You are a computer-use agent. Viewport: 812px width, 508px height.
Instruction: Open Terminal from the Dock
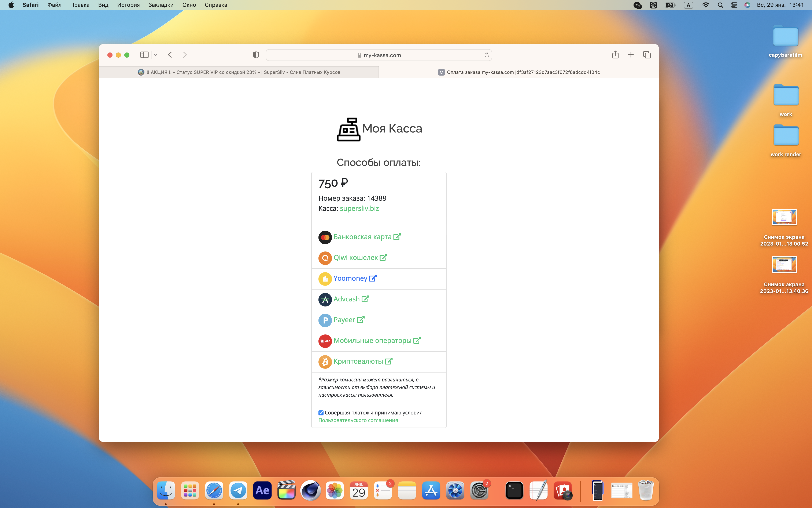(514, 490)
